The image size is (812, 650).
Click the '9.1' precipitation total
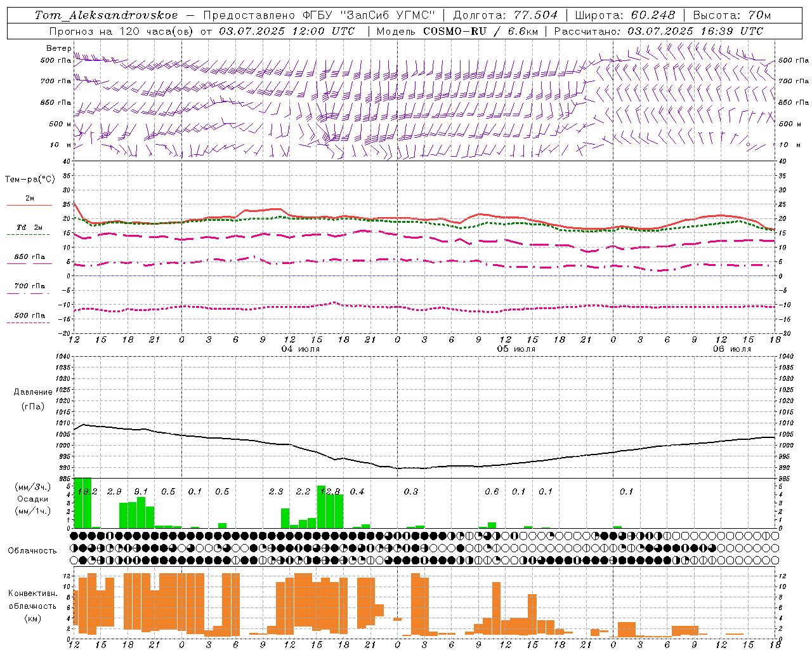point(141,492)
